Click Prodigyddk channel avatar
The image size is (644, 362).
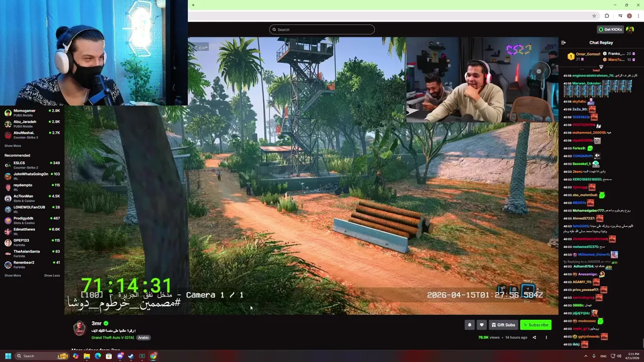click(x=8, y=220)
